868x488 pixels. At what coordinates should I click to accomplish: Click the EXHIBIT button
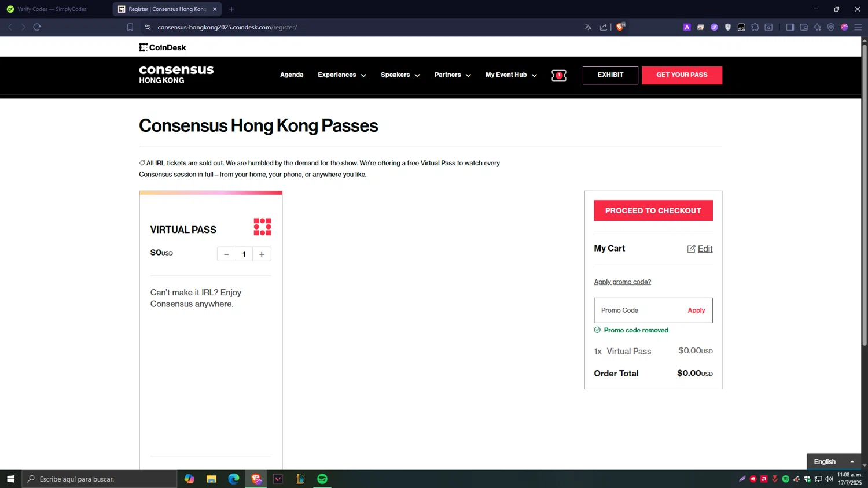pos(610,75)
